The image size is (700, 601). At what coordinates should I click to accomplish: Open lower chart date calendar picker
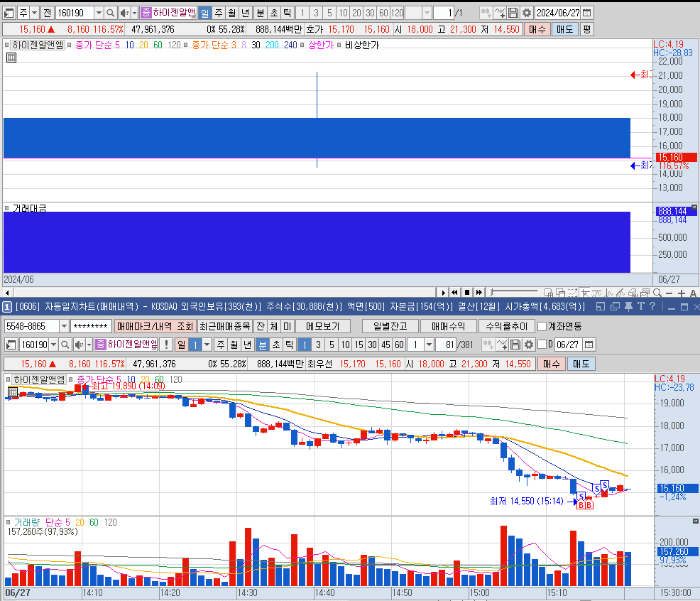[x=589, y=345]
